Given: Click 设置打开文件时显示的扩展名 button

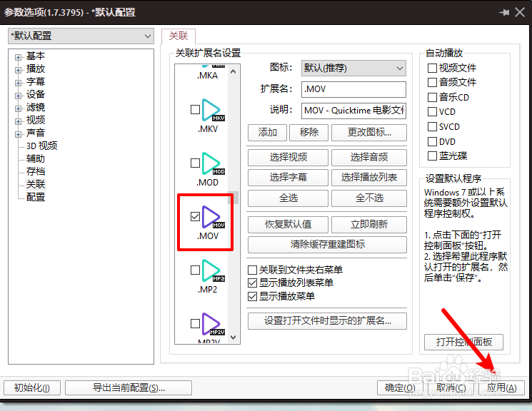Looking at the screenshot, I should 327,321.
